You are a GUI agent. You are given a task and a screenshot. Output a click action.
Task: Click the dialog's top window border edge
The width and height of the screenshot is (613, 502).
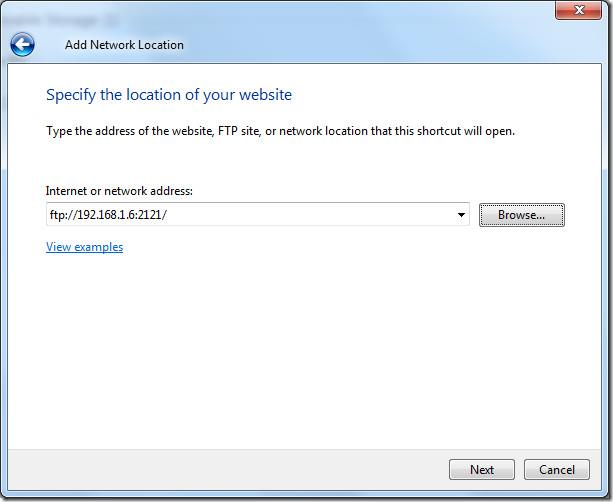pos(300,2)
